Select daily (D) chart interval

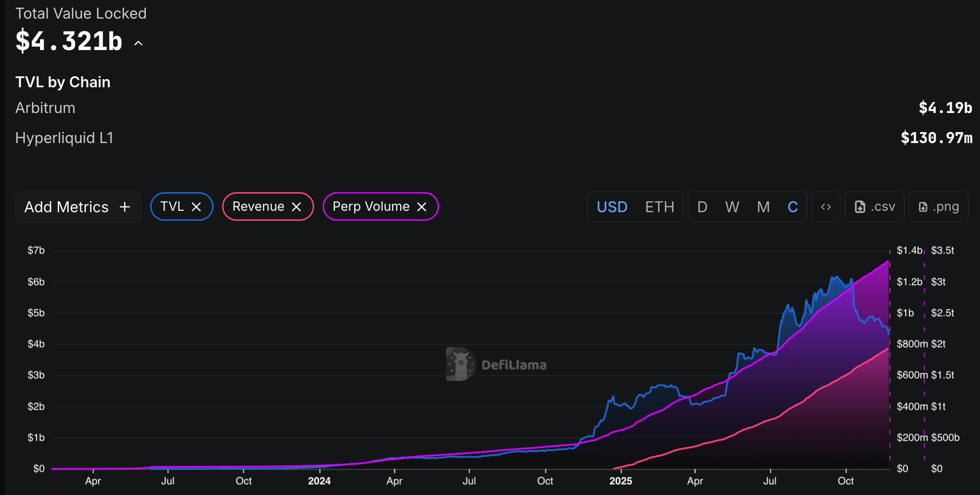[x=702, y=207]
